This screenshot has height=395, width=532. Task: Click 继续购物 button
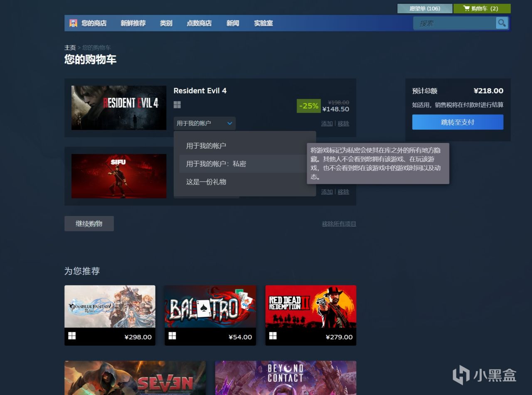[x=89, y=223]
